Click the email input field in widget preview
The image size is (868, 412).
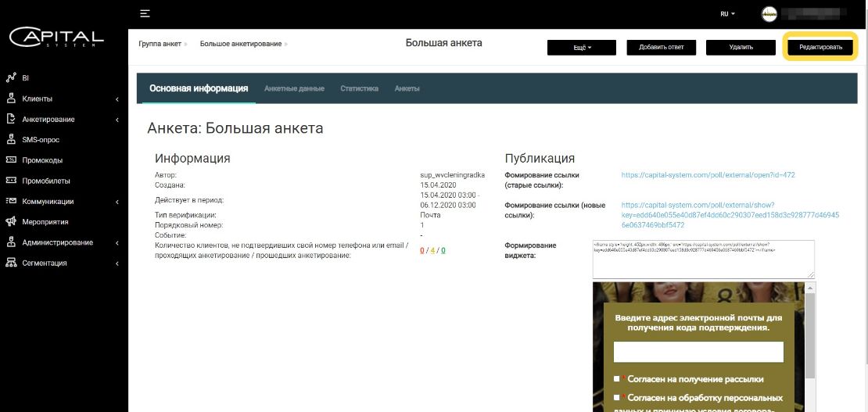tap(698, 352)
